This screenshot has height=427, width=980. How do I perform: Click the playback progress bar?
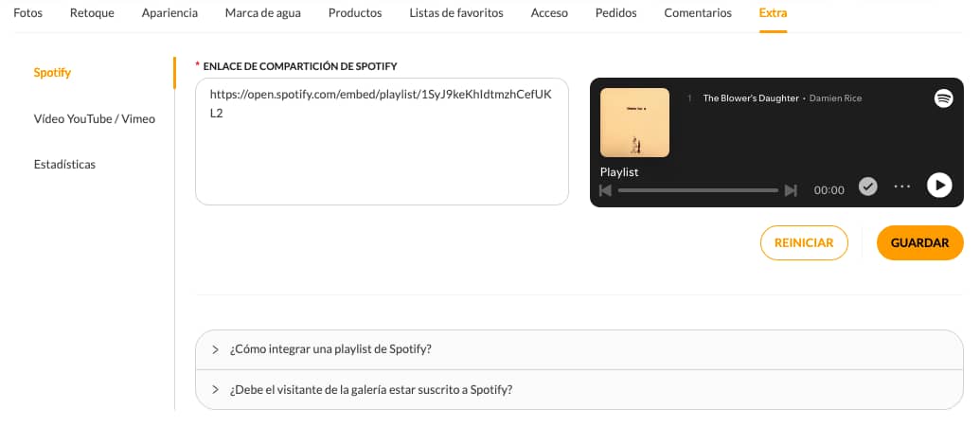(x=698, y=190)
